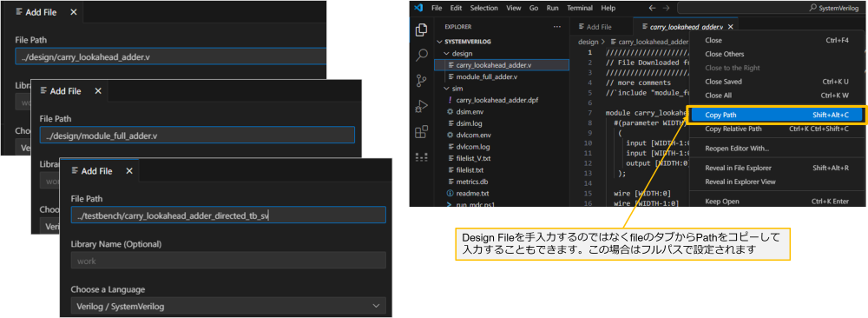868x318 pixels.
Task: Collapse the design folder in Explorer
Action: tap(447, 53)
